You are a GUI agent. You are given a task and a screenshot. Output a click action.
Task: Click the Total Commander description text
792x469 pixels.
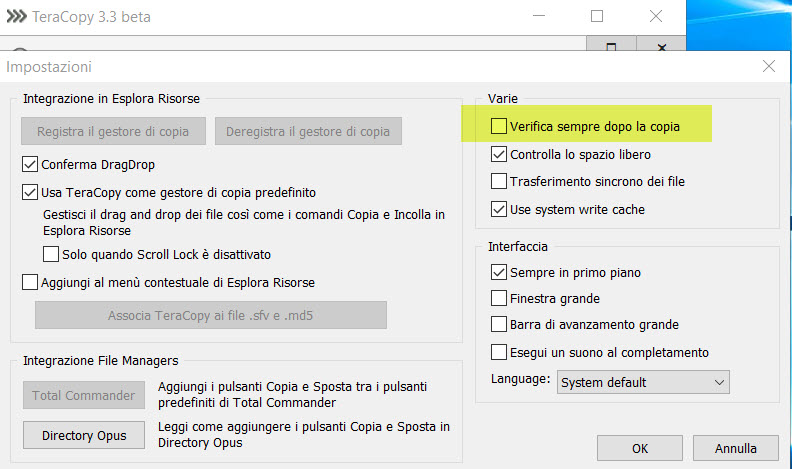(292, 394)
